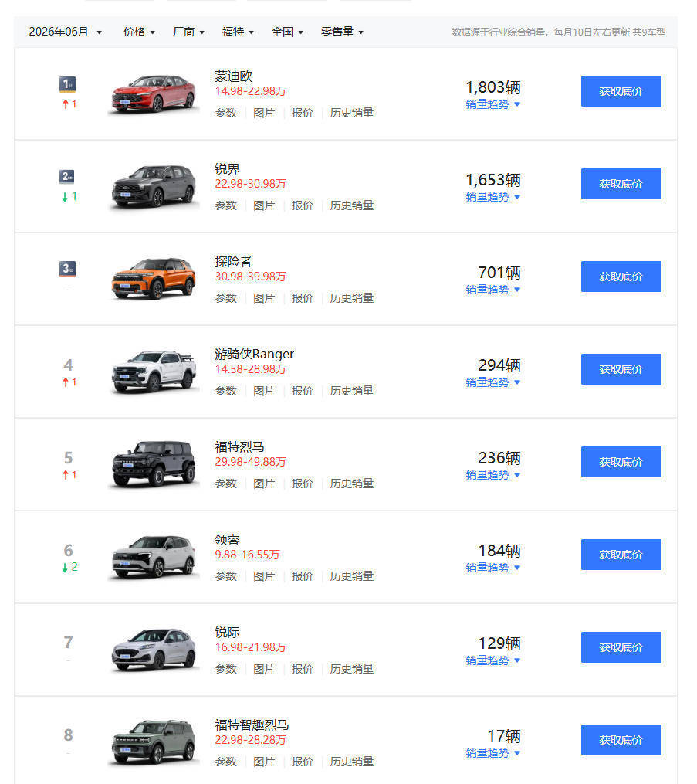
Task: Open 历史销量 link for 锐际
Action: point(351,669)
